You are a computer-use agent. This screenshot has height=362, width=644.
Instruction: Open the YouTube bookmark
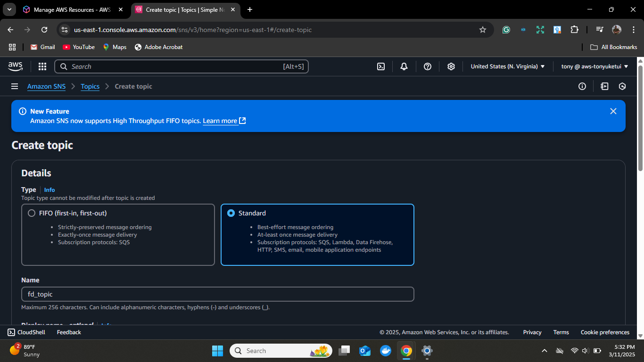79,47
